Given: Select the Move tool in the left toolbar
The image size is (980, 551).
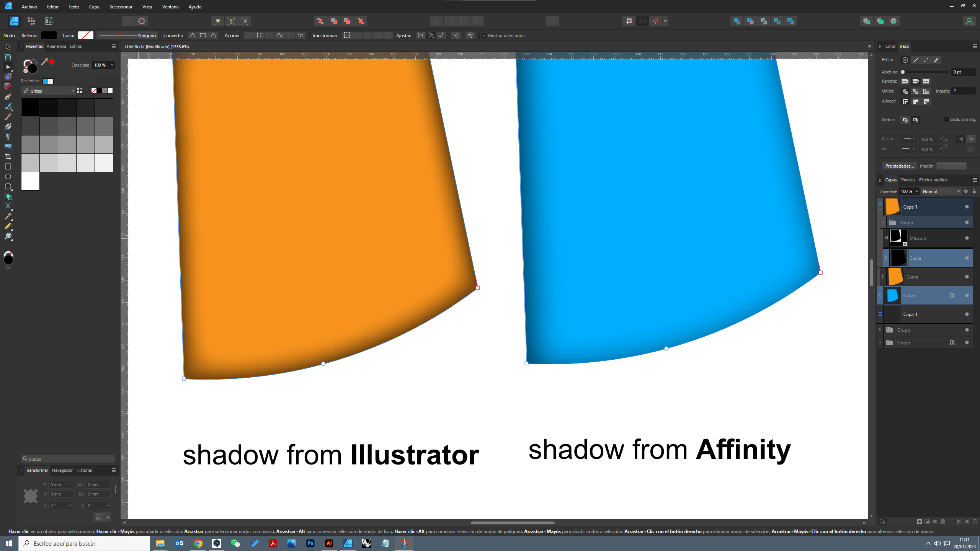Looking at the screenshot, I should [x=8, y=47].
